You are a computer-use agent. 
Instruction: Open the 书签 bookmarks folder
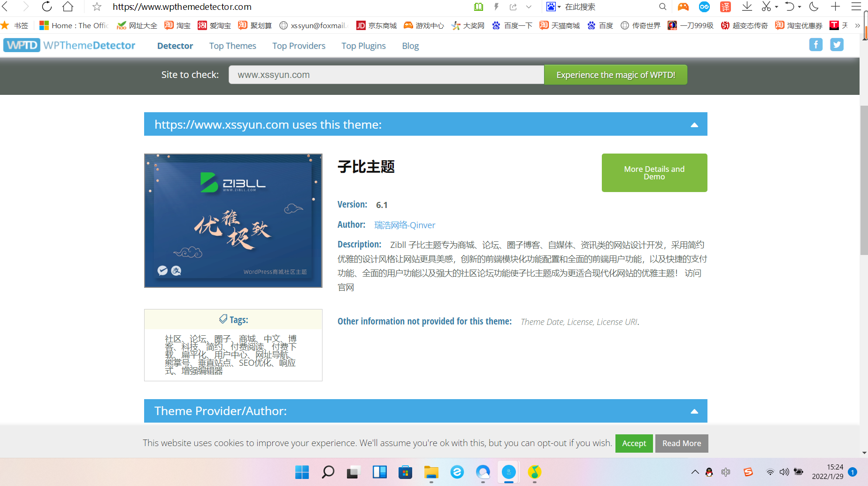(x=15, y=25)
